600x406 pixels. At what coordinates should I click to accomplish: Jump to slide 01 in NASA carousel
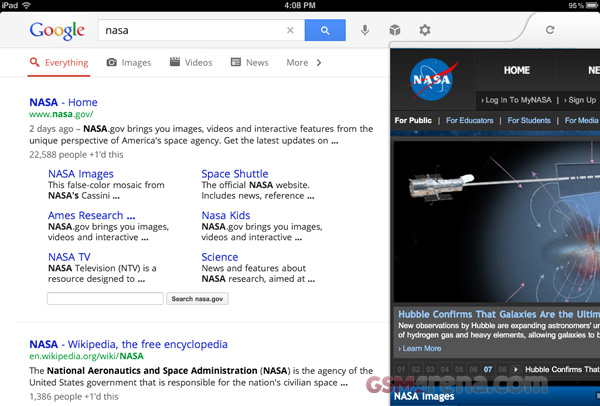click(401, 369)
